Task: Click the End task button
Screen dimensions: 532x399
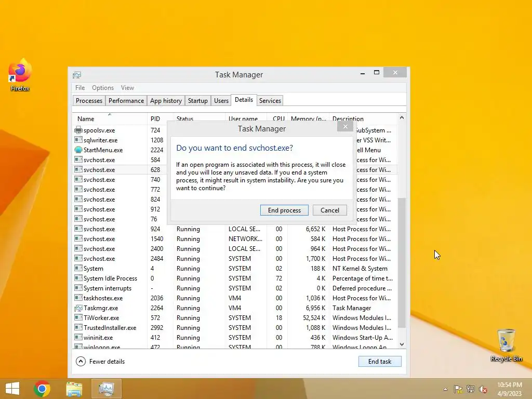Action: pyautogui.click(x=380, y=362)
